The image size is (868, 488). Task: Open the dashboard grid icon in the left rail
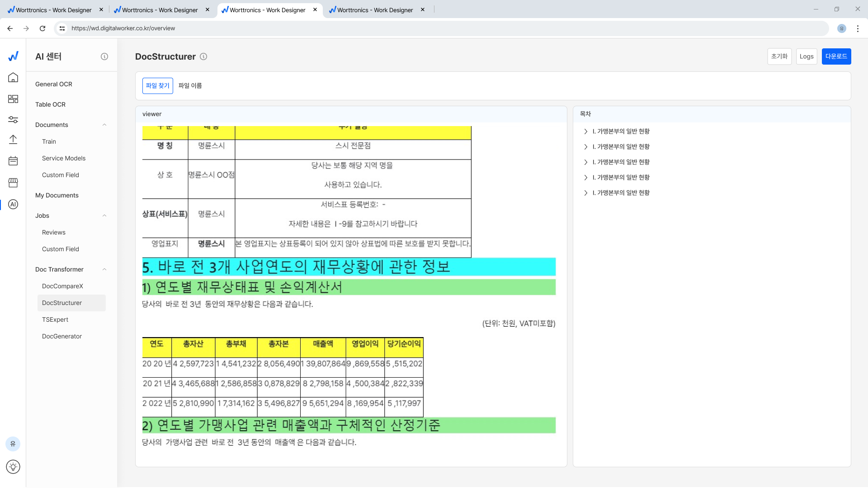[13, 99]
